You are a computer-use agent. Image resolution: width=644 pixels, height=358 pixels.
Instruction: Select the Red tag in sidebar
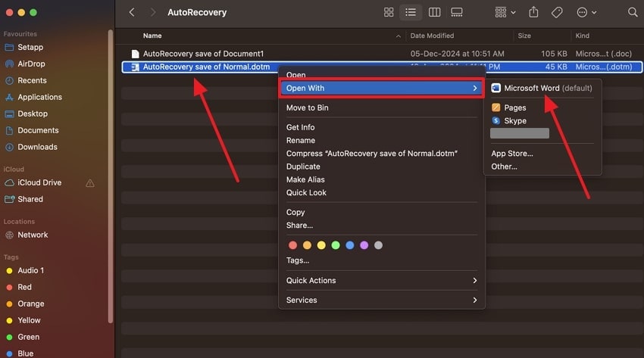pos(24,287)
